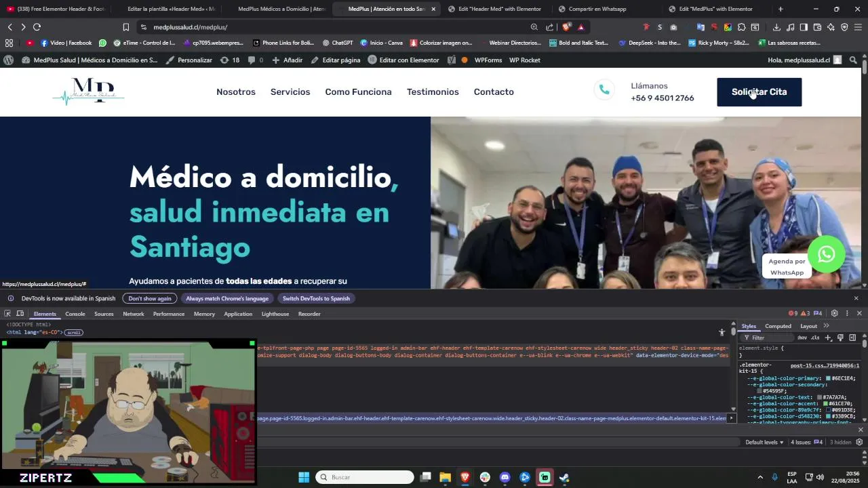Open File Explorer from the taskbar
This screenshot has height=488, width=868.
point(445,477)
